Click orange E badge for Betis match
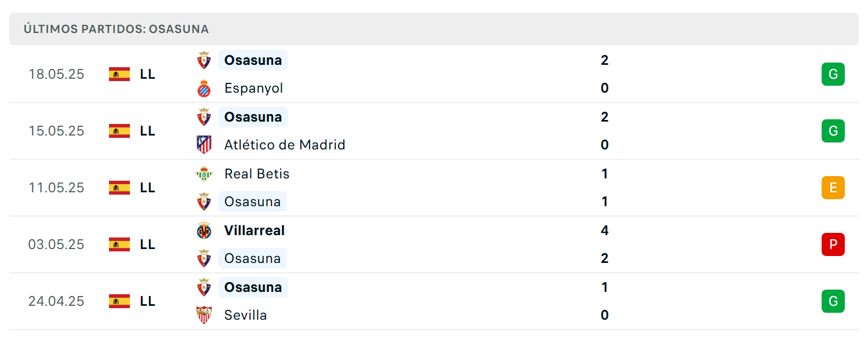Screen dimensions: 868x340 [833, 188]
